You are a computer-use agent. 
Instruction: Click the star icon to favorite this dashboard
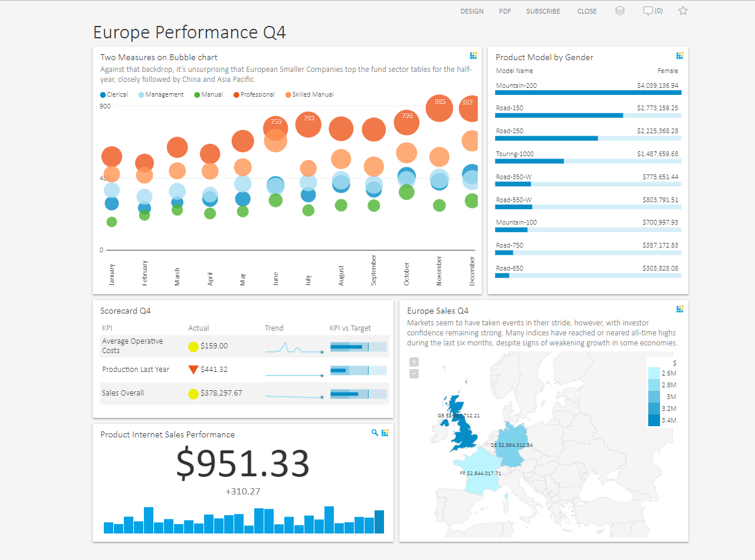tap(682, 11)
